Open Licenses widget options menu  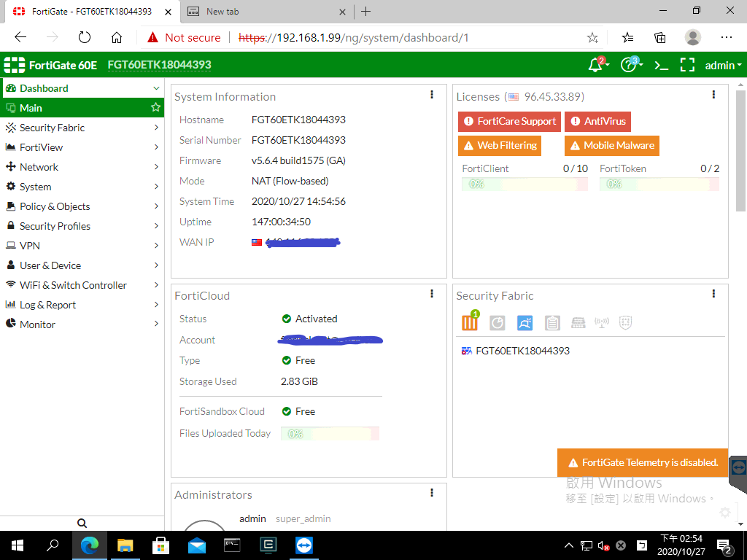tap(713, 95)
